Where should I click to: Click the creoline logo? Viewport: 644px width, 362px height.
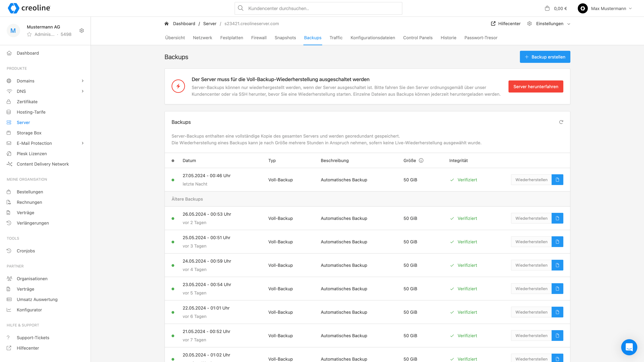pyautogui.click(x=29, y=8)
